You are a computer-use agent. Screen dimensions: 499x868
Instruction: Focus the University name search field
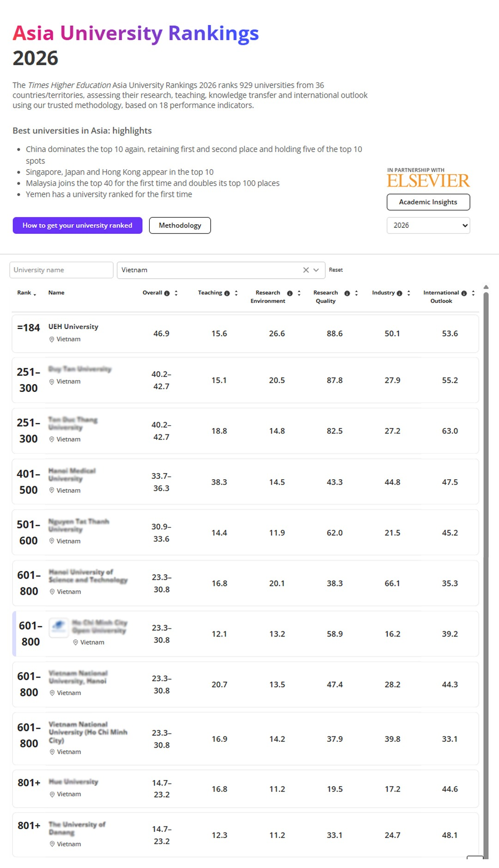[61, 270]
